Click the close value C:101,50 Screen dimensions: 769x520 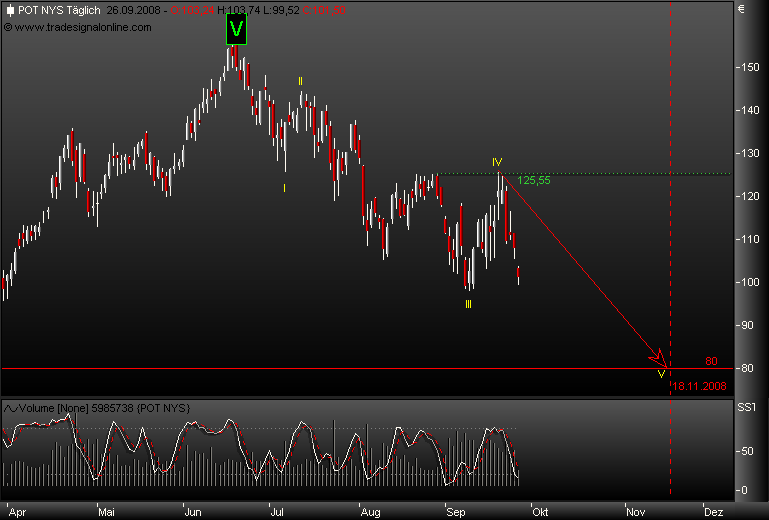click(x=324, y=10)
